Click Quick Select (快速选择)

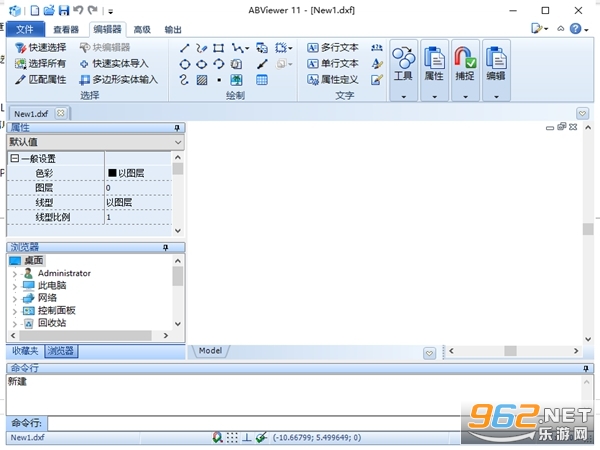click(x=41, y=48)
